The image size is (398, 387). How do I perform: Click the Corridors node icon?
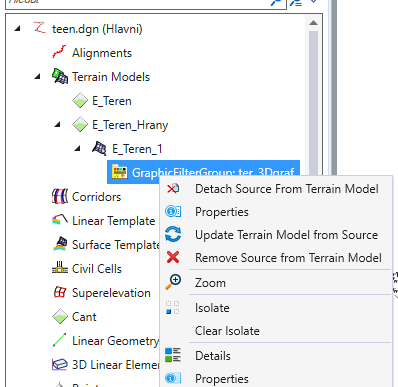60,196
